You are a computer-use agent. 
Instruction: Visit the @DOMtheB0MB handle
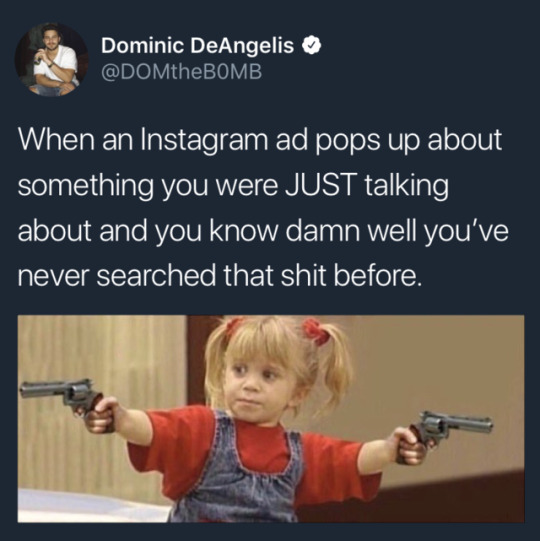181,72
